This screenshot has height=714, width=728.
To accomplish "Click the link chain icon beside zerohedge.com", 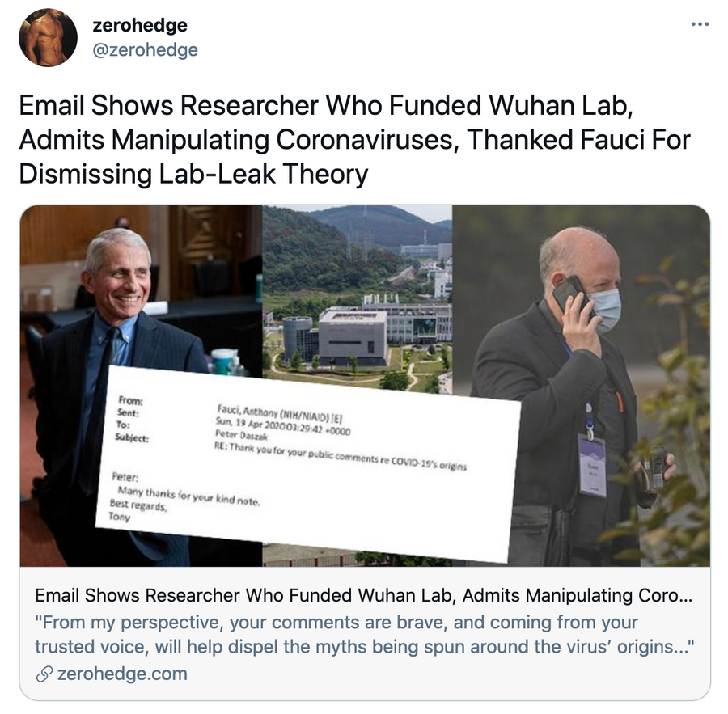I will [x=43, y=674].
